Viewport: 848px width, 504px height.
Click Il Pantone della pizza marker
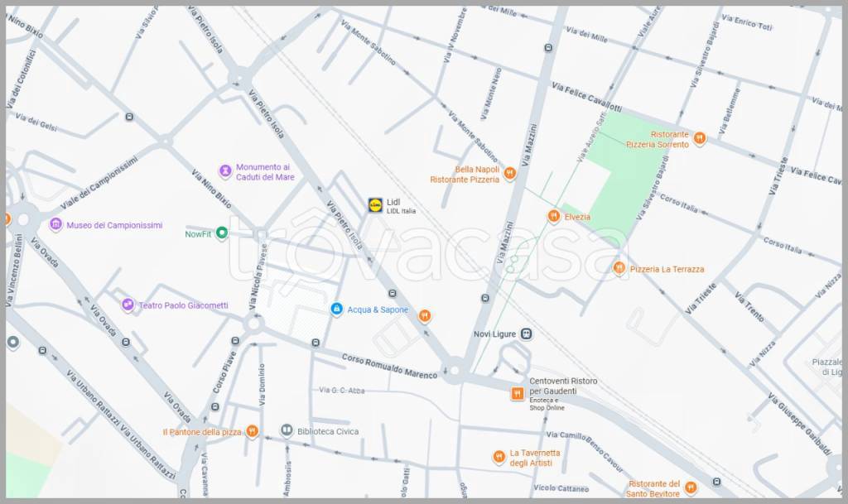coord(252,431)
